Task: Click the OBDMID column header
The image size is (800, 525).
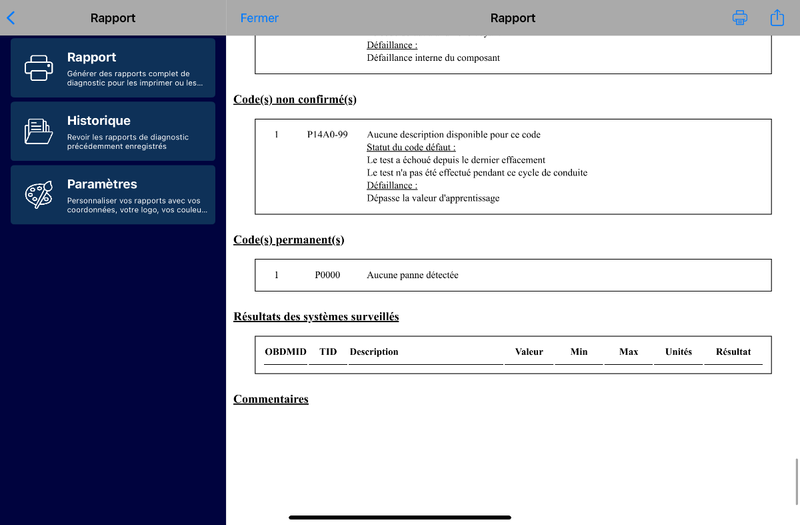Action: [285, 352]
